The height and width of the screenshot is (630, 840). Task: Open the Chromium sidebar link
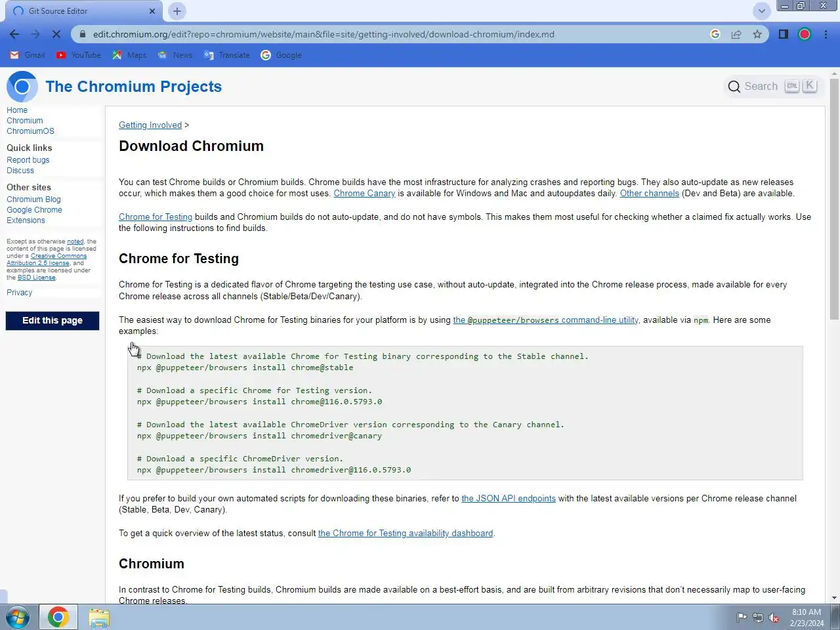pyautogui.click(x=25, y=121)
